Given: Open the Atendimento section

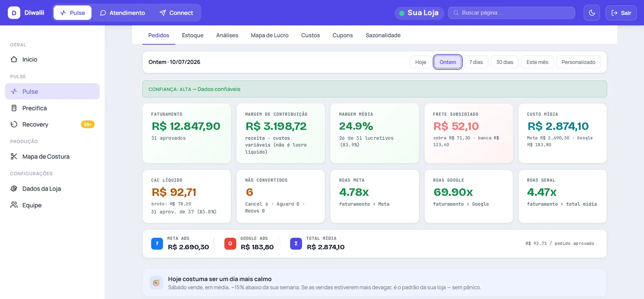Looking at the screenshot, I should (x=122, y=13).
